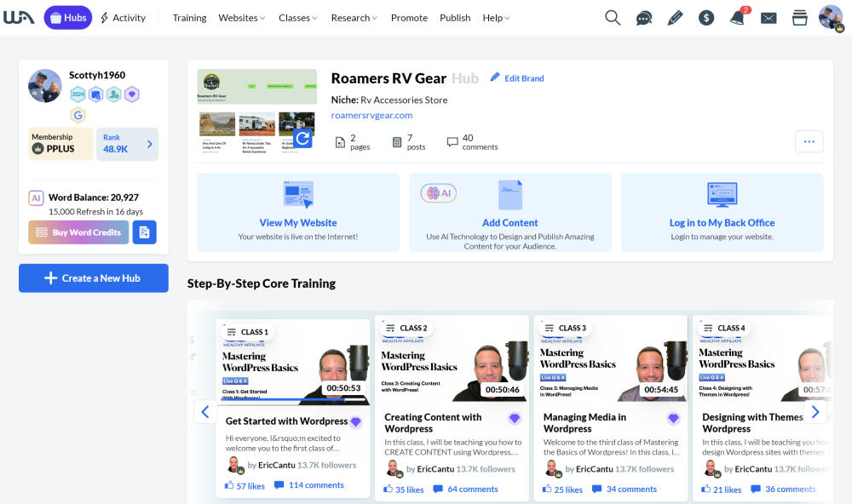Expand the Websites dropdown menu
The height and width of the screenshot is (504, 852).
click(x=242, y=18)
